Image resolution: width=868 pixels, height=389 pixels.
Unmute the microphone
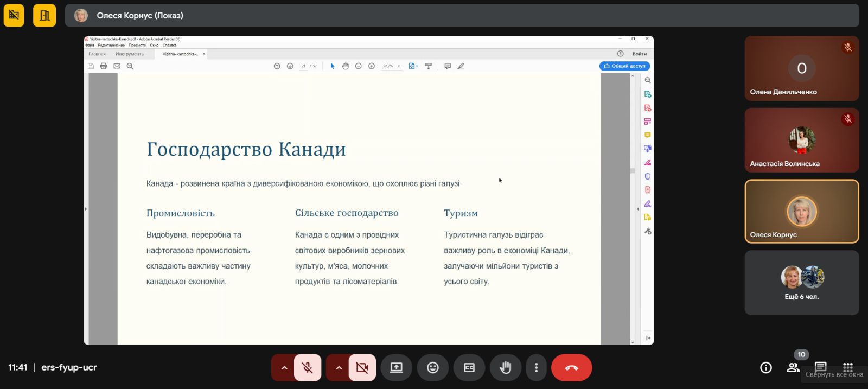tap(308, 368)
